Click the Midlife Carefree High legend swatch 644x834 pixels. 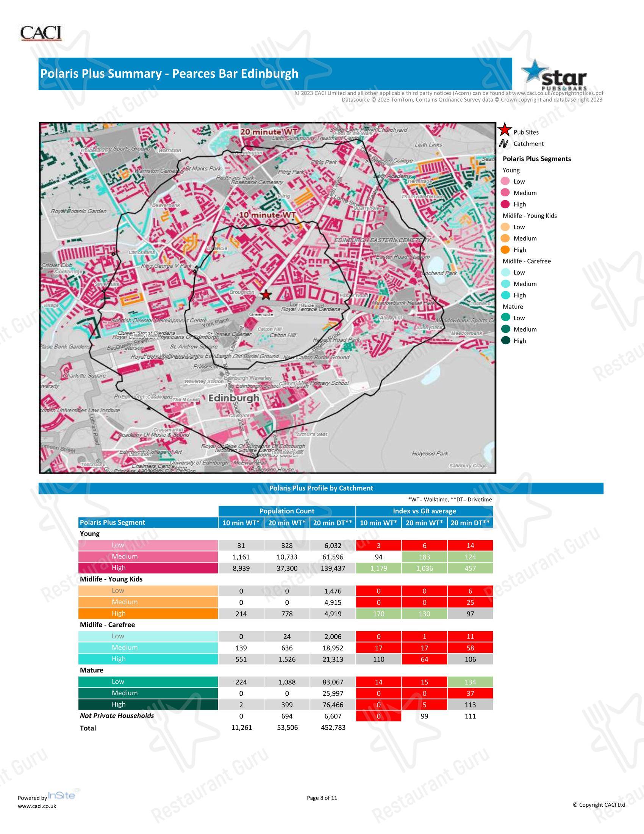[x=505, y=295]
